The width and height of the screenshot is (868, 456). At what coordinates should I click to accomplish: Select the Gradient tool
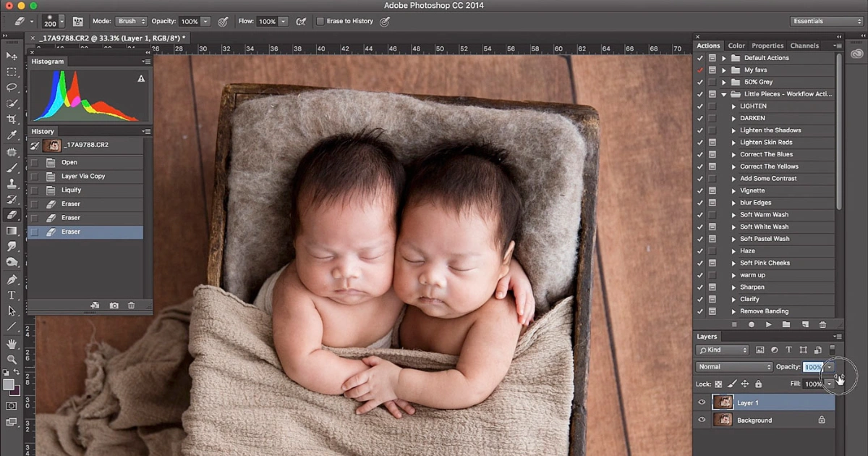12,230
